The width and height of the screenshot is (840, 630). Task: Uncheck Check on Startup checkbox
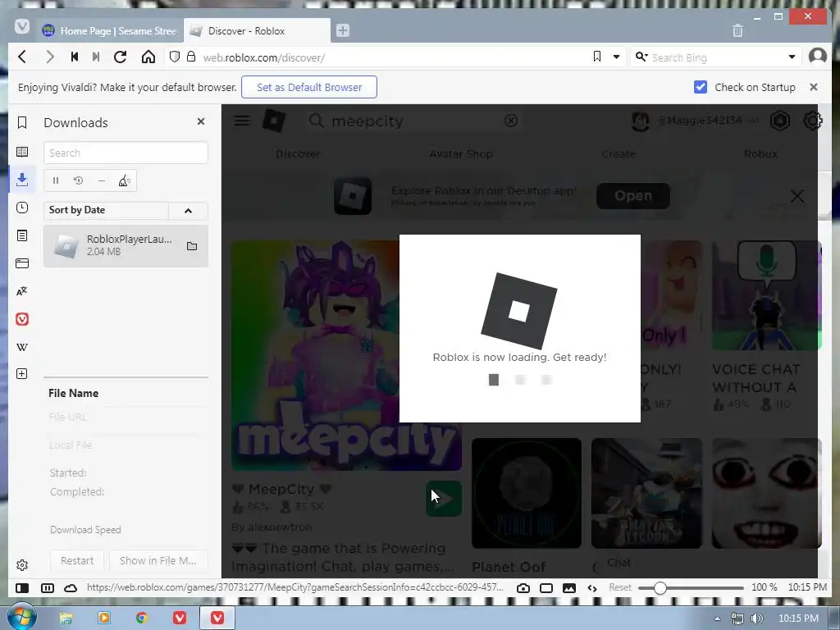[x=701, y=87]
